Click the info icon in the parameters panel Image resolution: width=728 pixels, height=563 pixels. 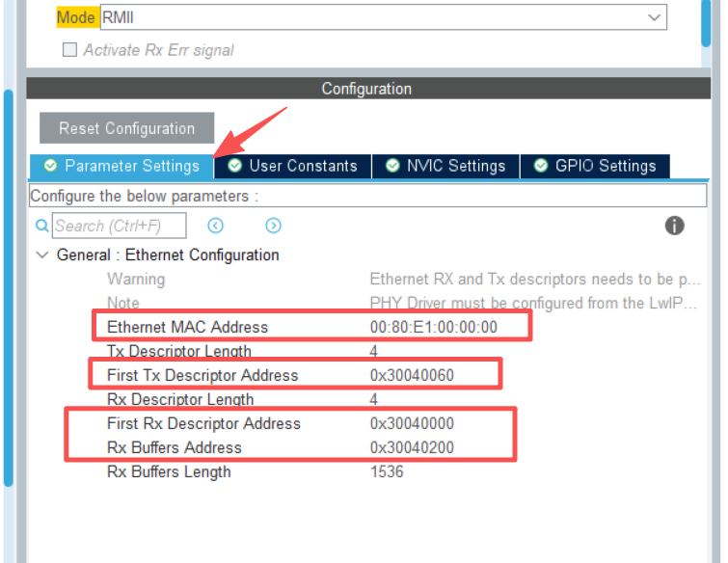[x=675, y=226]
